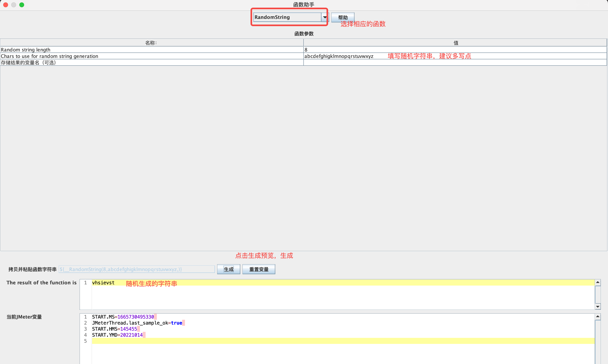Click the START.MS=1665730495330 line
This screenshot has height=364, width=608.
pyautogui.click(x=123, y=317)
